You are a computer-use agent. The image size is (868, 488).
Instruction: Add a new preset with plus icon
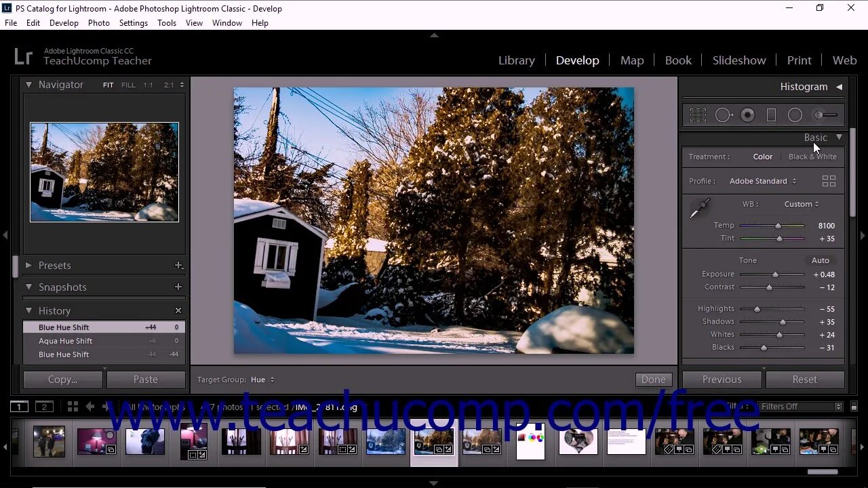pyautogui.click(x=178, y=266)
